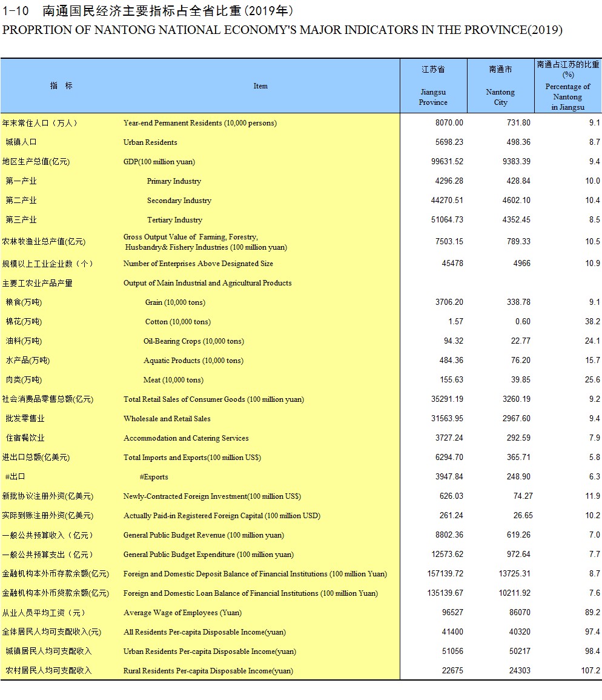Image resolution: width=602 pixels, height=700 pixels.
Task: Click 'Accommodation and Catering Services' label
Action: pos(186,438)
